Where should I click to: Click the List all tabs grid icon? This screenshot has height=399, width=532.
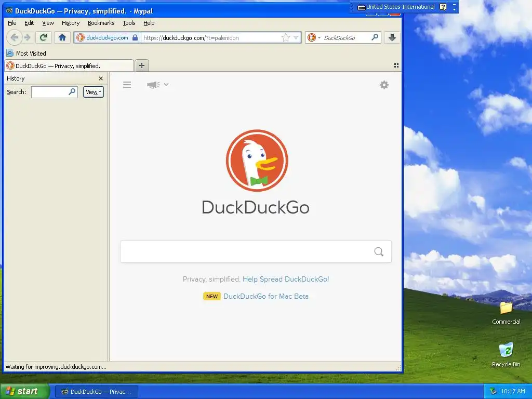396,65
